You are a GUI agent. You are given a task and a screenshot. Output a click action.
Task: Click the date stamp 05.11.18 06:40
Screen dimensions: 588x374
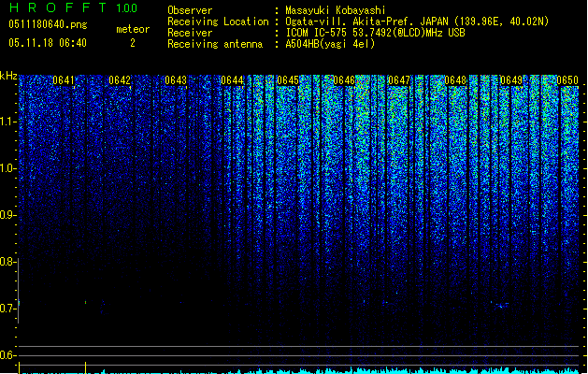click(48, 43)
